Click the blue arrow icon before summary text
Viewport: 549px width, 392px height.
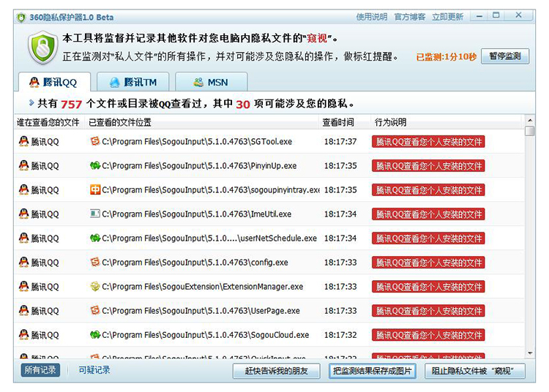point(31,103)
